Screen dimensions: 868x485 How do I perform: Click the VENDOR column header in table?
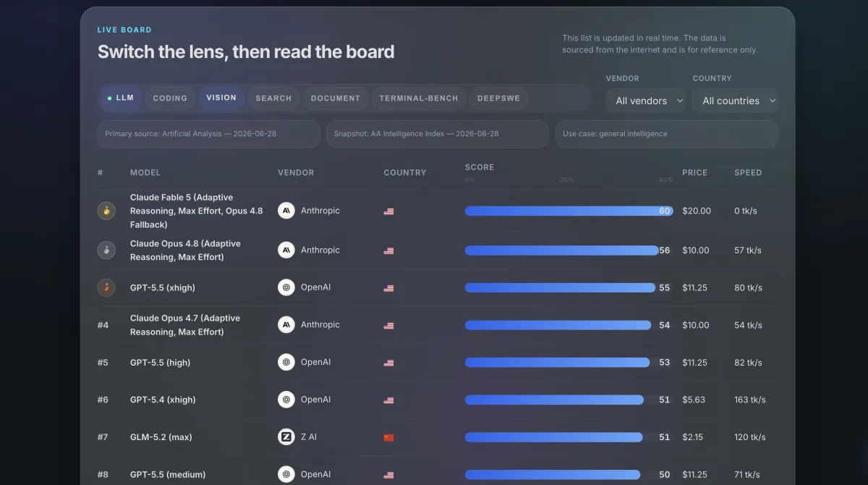296,173
